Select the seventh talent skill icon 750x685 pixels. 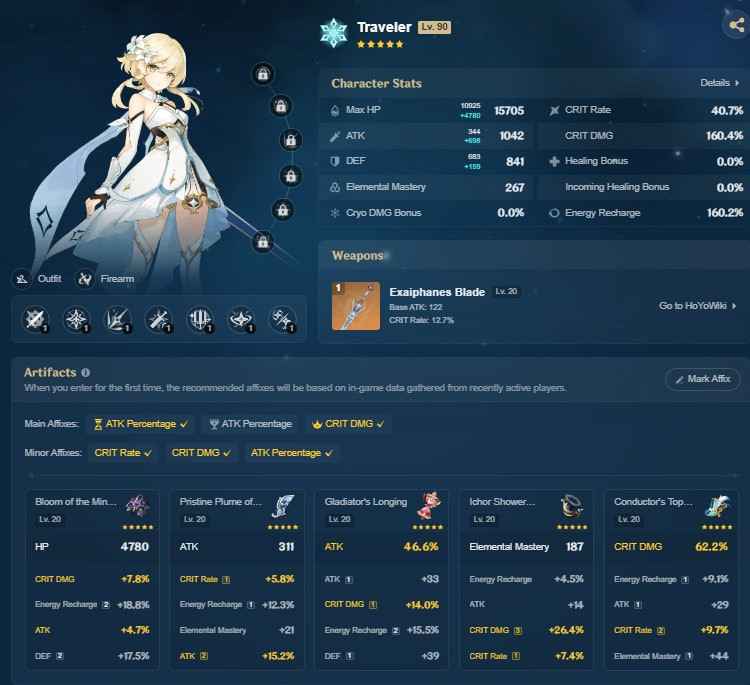coord(282,319)
